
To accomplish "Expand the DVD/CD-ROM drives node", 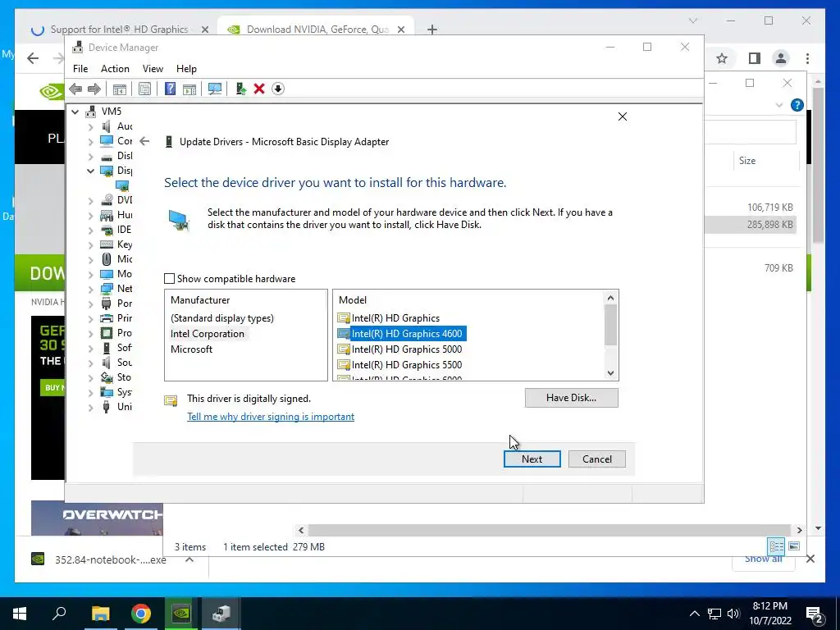I will tap(90, 200).
